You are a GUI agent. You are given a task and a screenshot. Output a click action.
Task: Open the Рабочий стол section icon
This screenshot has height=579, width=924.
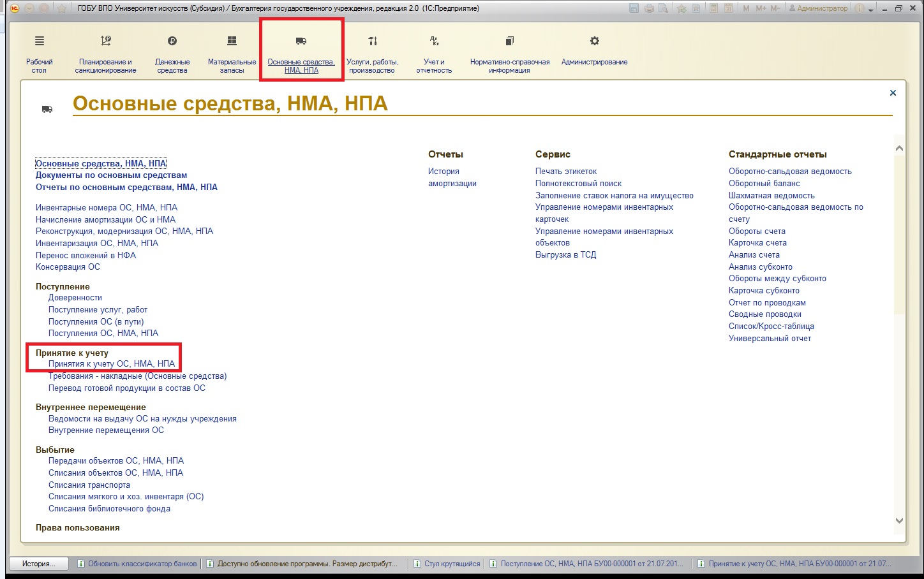click(x=40, y=42)
